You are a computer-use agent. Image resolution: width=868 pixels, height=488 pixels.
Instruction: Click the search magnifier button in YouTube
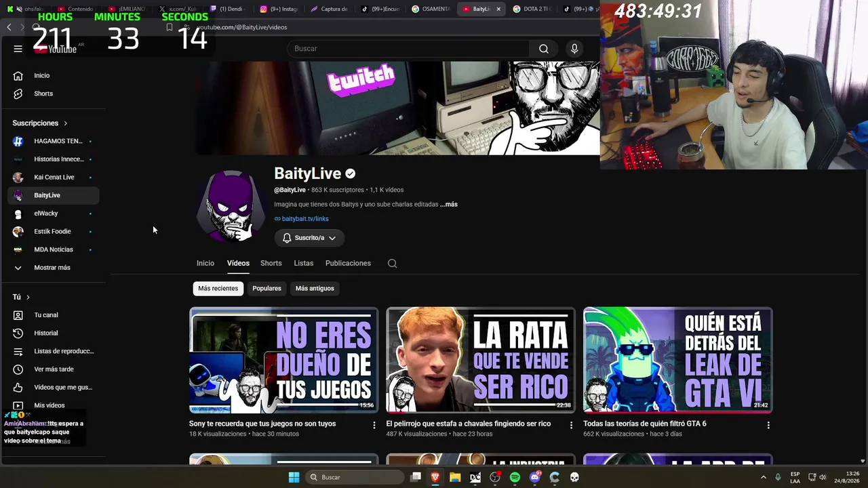tap(544, 49)
